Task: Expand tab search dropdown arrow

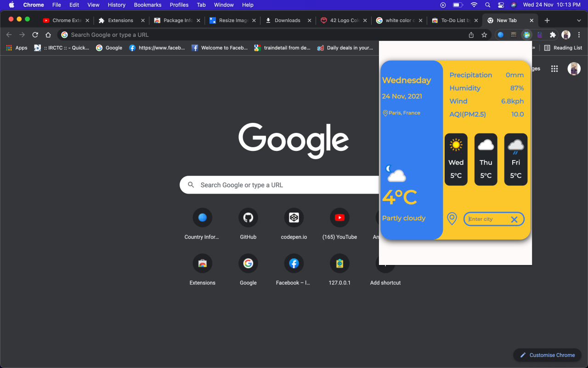Action: 579,20
